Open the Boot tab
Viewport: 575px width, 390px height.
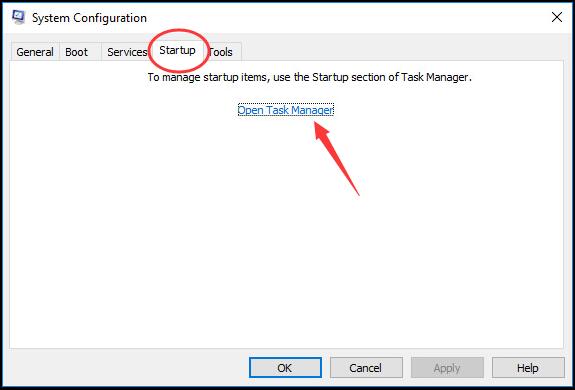point(77,52)
